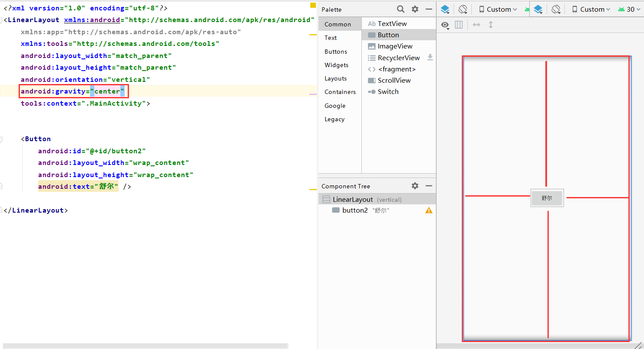
Task: Open Palette settings gear
Action: click(415, 9)
